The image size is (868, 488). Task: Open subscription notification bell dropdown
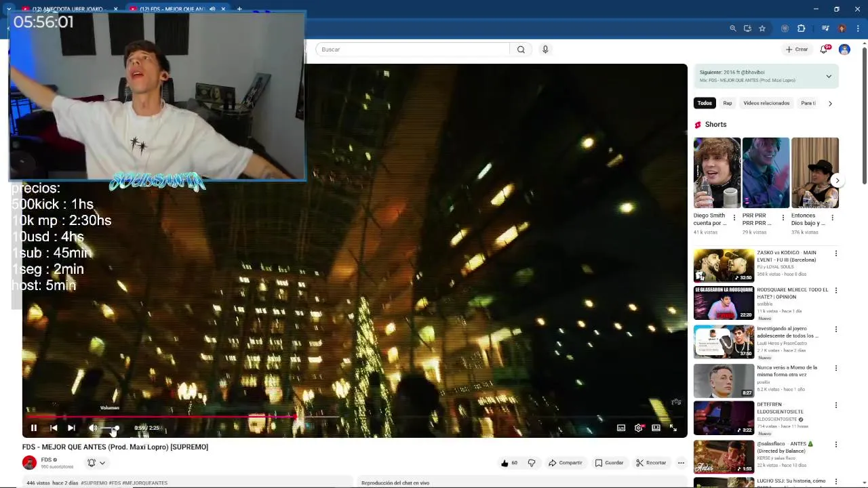96,463
